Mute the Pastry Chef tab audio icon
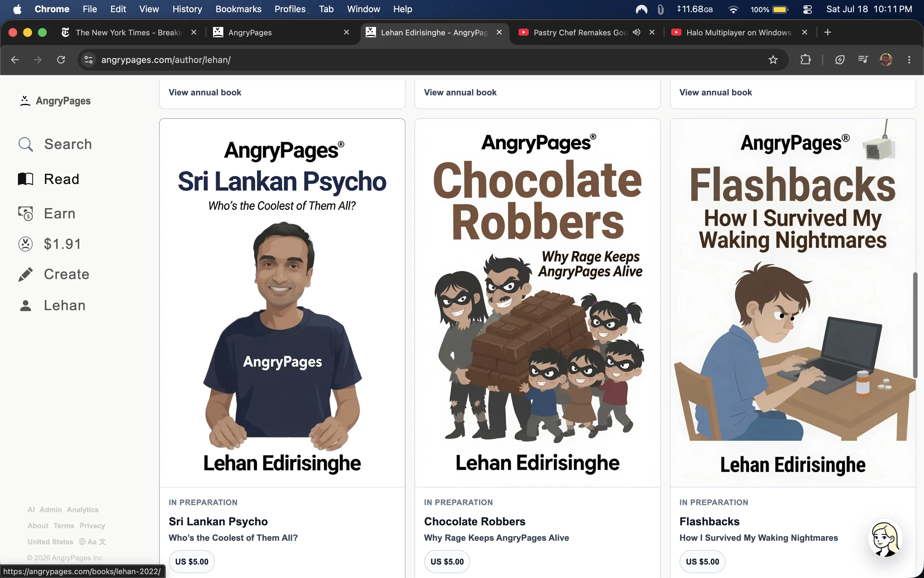The height and width of the screenshot is (578, 924). click(636, 32)
